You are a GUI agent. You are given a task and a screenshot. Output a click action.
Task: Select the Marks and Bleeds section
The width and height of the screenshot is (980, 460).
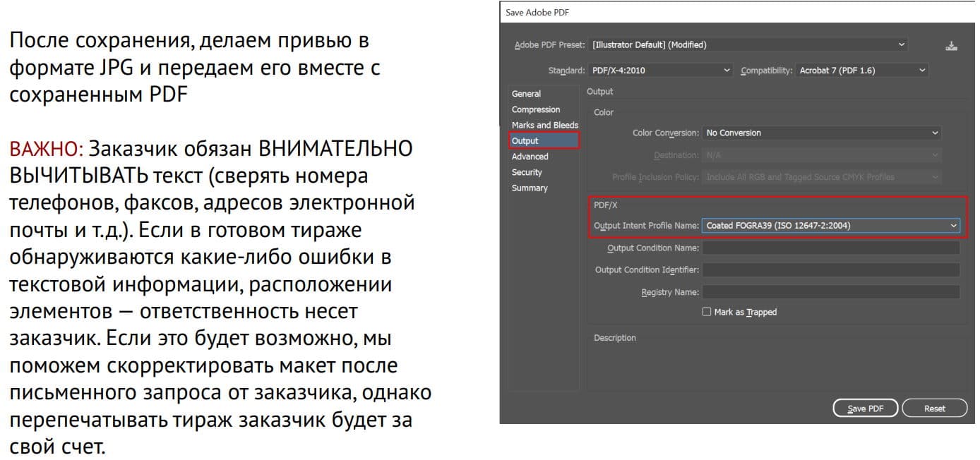pyautogui.click(x=544, y=125)
